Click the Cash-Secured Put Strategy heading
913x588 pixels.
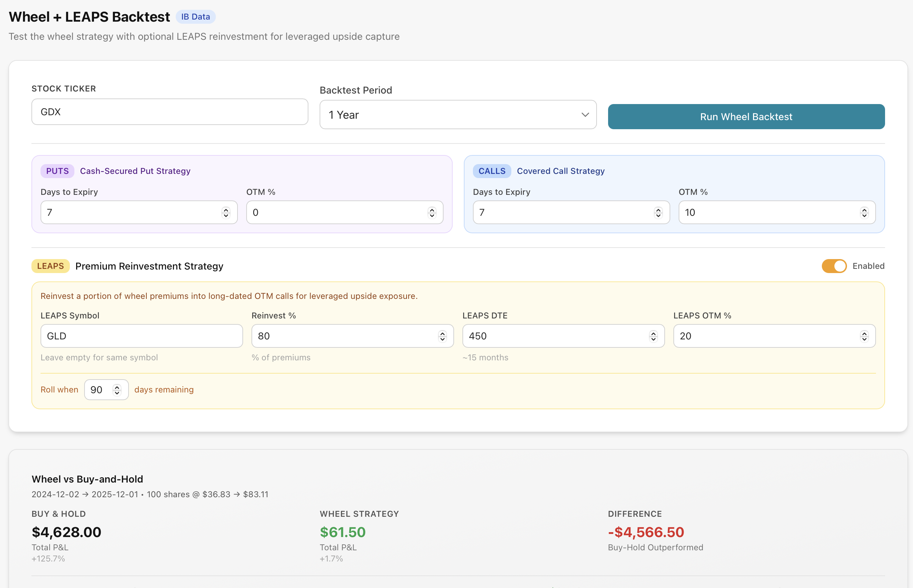tap(135, 171)
